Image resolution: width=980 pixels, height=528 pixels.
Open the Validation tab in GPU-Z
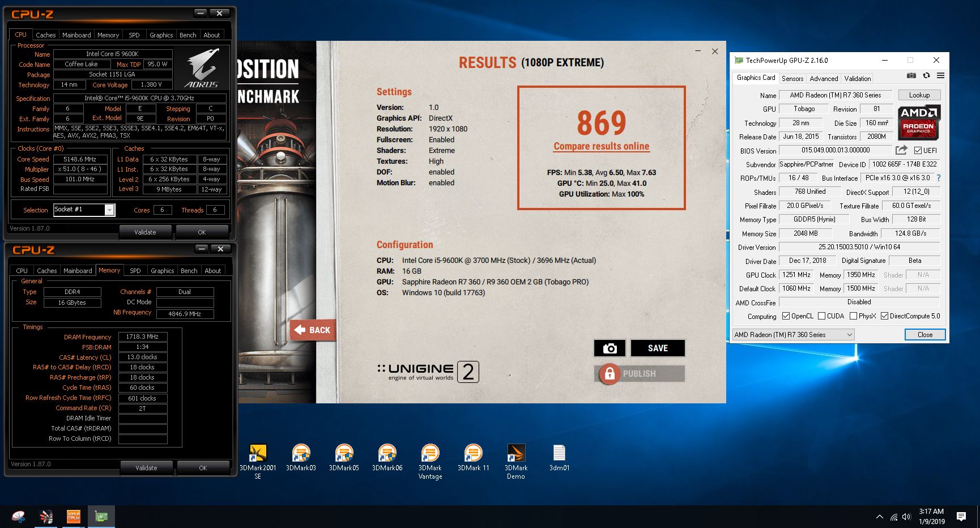858,79
